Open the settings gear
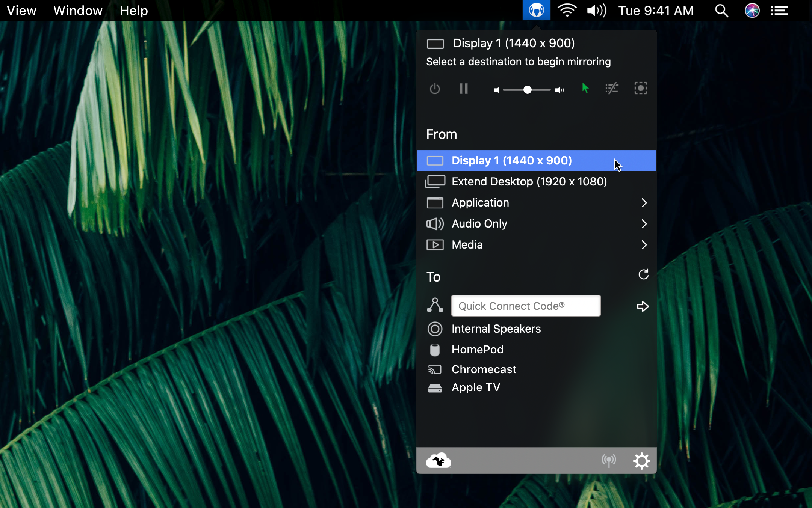This screenshot has width=812, height=508. [x=641, y=461]
